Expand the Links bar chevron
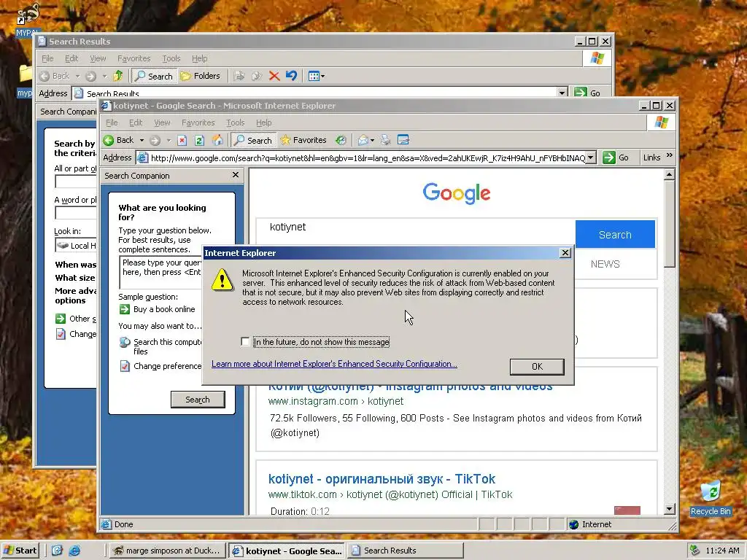Screen dimensions: 747x560 tap(670, 156)
